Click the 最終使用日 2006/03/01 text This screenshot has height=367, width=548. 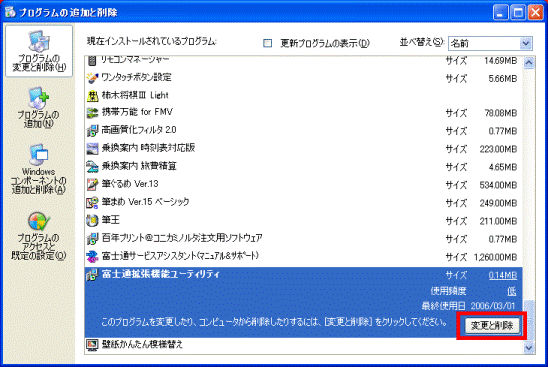pos(468,306)
